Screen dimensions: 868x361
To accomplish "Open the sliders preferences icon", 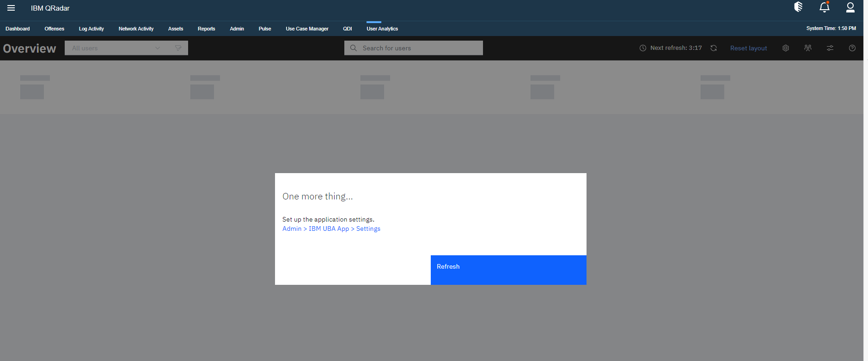I will (830, 48).
